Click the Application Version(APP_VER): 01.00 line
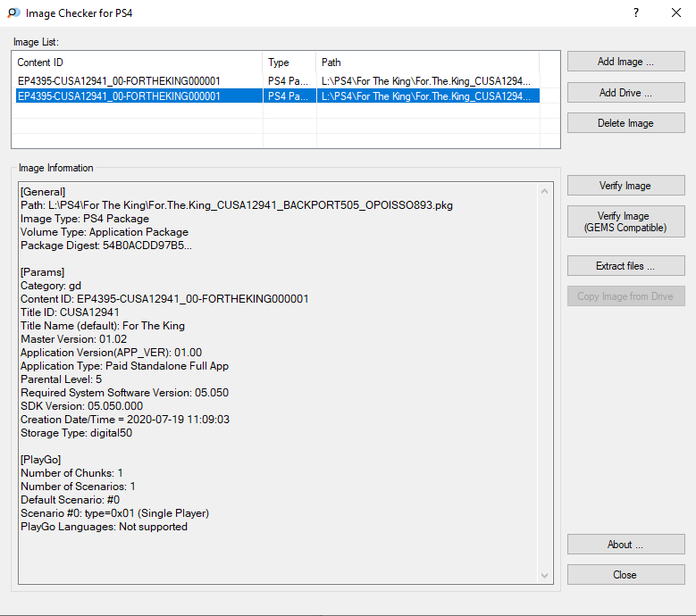The width and height of the screenshot is (696, 616). 111,352
